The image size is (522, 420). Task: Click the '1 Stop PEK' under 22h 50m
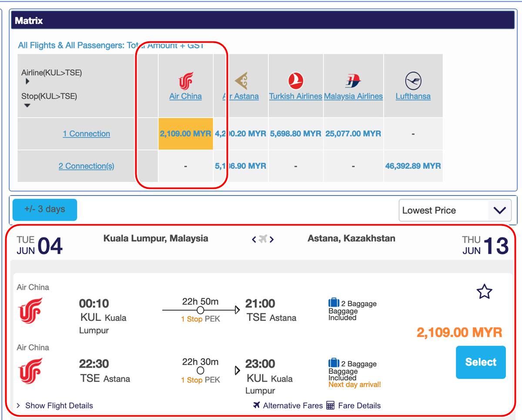point(201,319)
